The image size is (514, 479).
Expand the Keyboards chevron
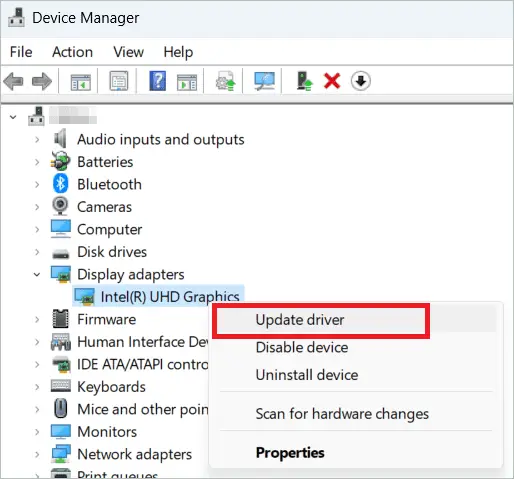click(37, 387)
